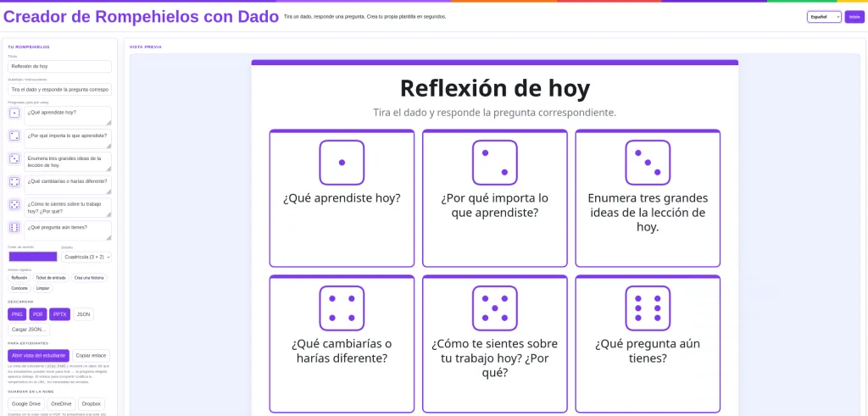Click the Cargar JSON... button

coord(29,330)
